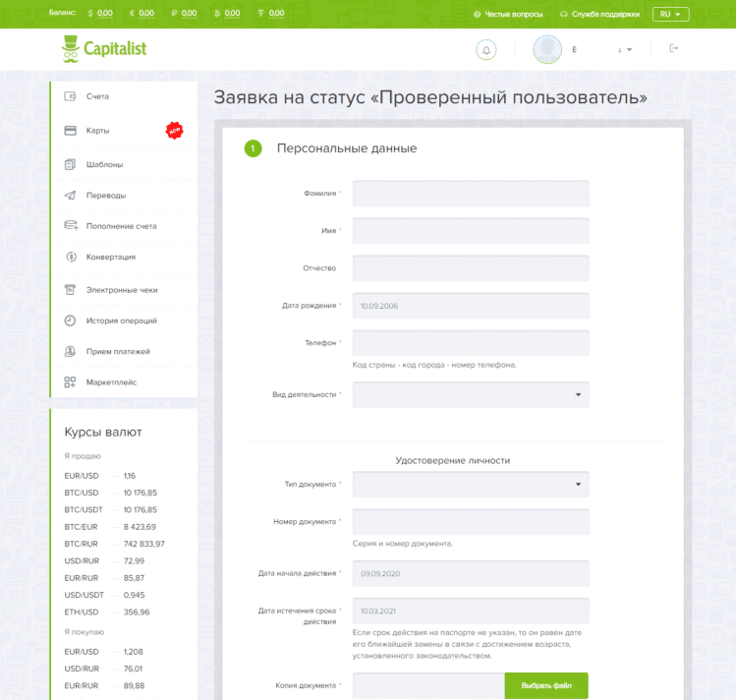
Task: Click the notification bell icon
Action: pyautogui.click(x=485, y=49)
